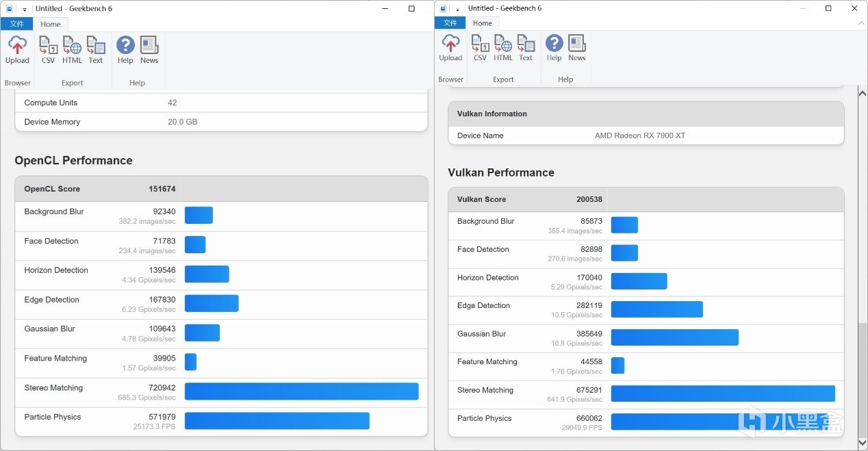The image size is (868, 451).
Task: Click app icon in left window title bar
Action: point(10,9)
